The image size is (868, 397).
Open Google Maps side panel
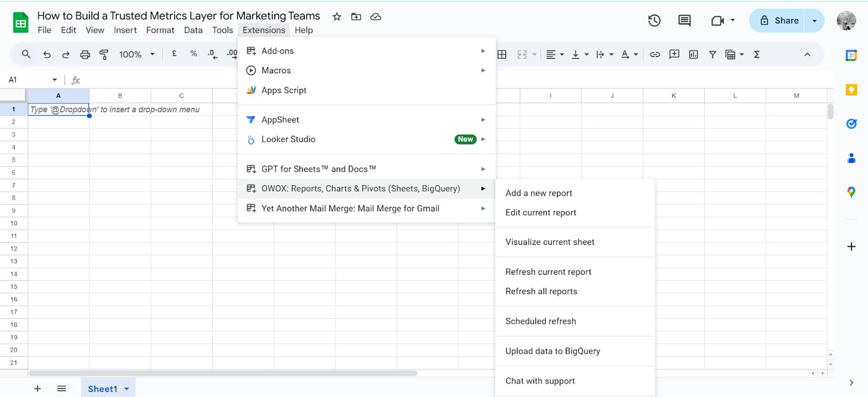pyautogui.click(x=851, y=192)
